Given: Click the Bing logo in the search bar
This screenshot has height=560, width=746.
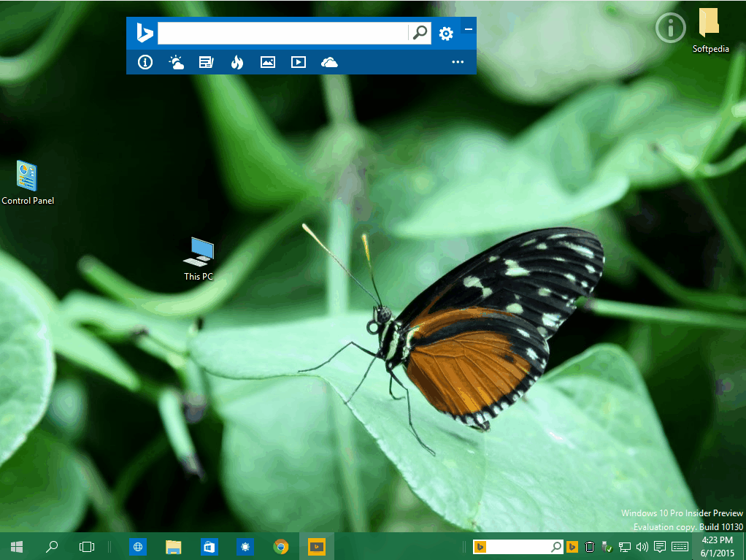Looking at the screenshot, I should (x=145, y=33).
